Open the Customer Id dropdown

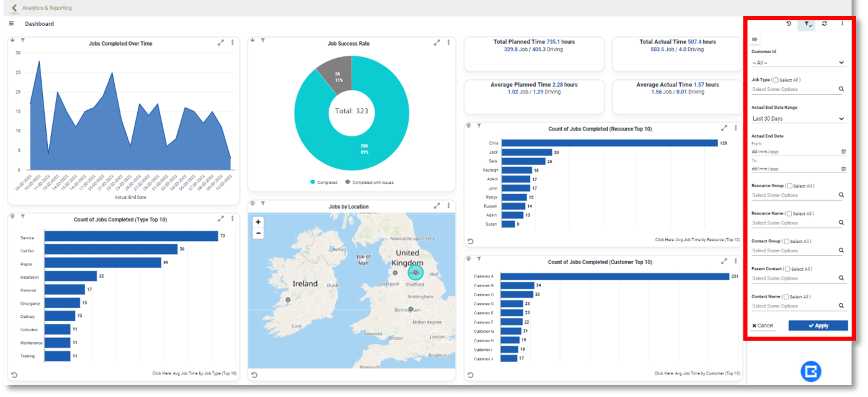(x=798, y=63)
